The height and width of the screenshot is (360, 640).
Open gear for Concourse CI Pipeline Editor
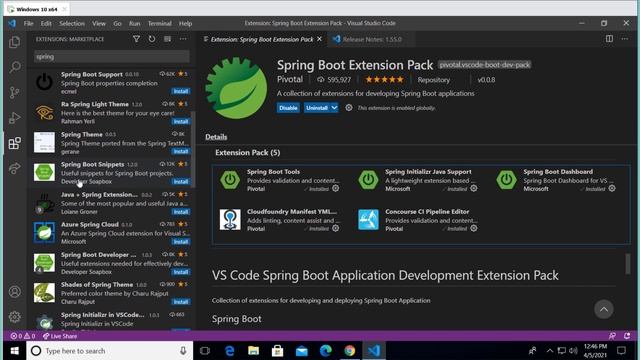473,229
